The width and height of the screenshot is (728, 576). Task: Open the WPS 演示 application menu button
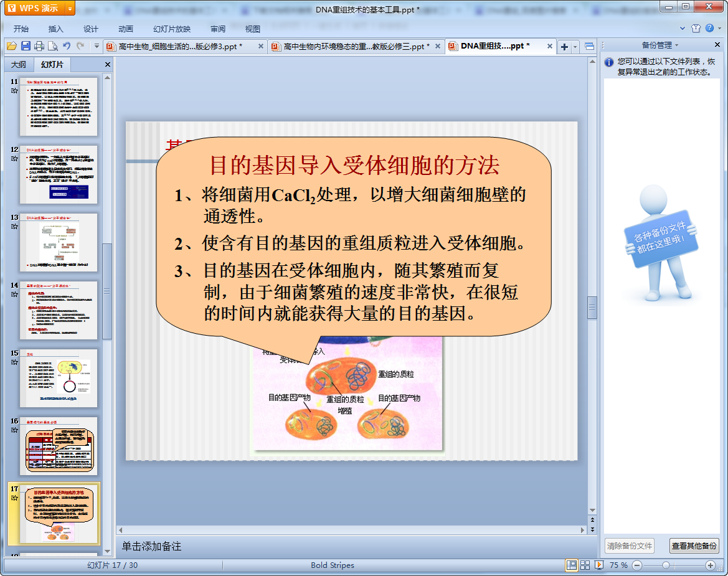pos(35,8)
